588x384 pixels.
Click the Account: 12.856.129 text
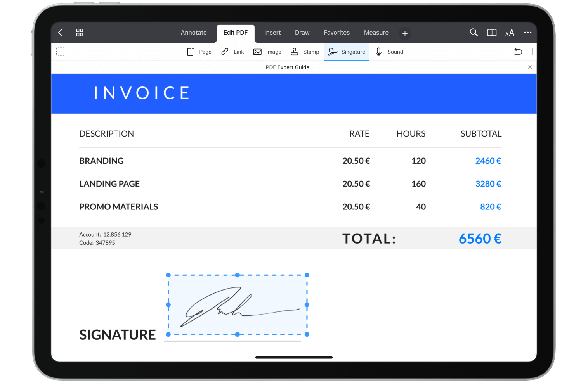pyautogui.click(x=105, y=234)
